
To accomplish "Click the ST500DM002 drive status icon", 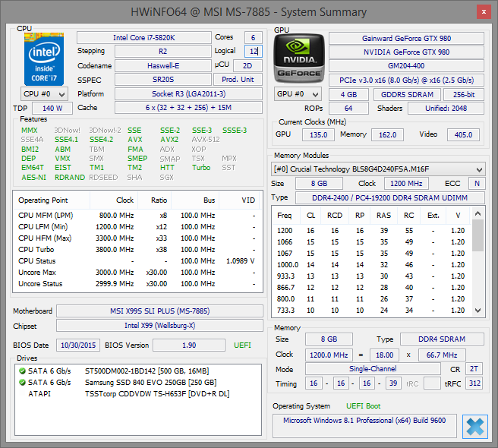I will click(x=22, y=371).
